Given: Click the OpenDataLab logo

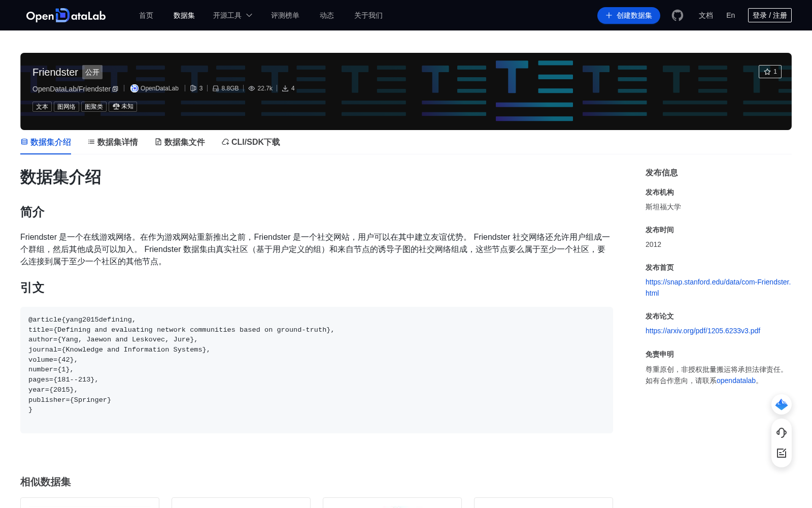Looking at the screenshot, I should tap(66, 15).
